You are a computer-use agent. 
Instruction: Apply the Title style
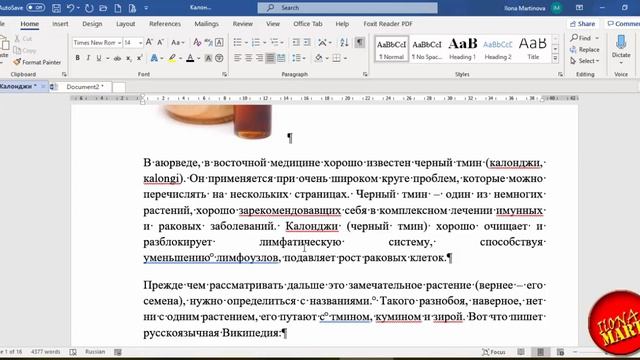coord(533,49)
